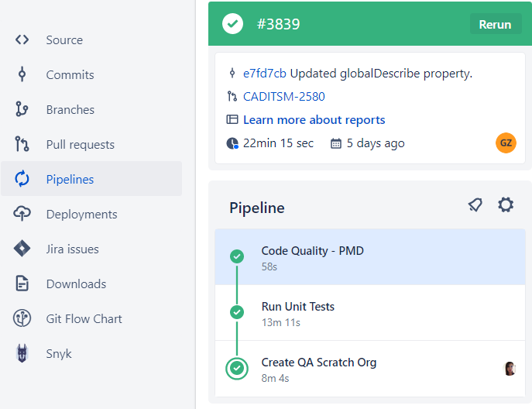Select the Run Unit Tests step
The width and height of the screenshot is (532, 409).
pyautogui.click(x=370, y=313)
